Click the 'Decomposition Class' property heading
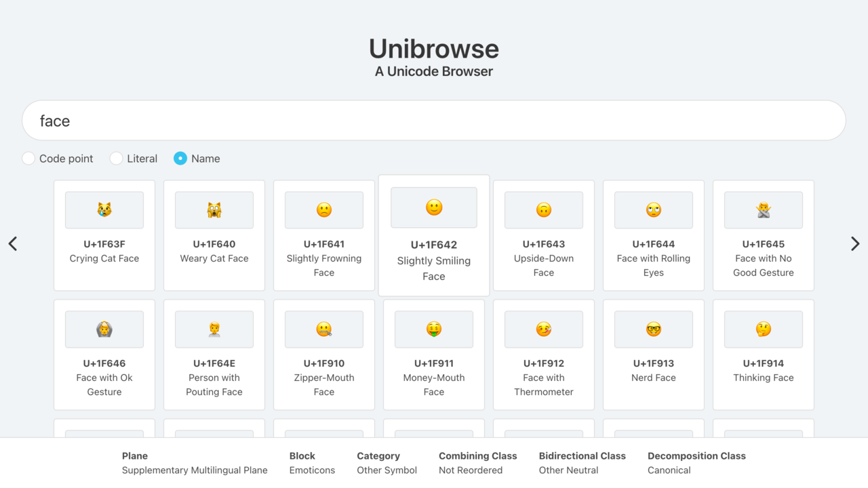 tap(696, 456)
